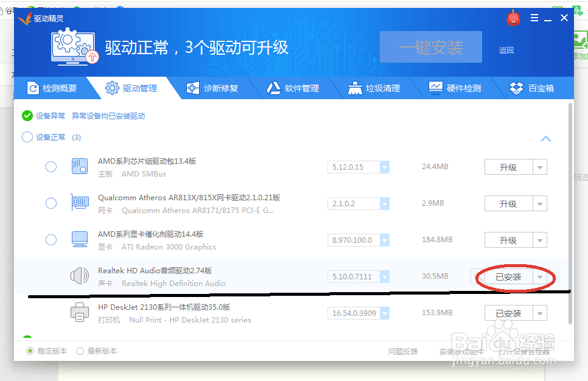Image resolution: width=588 pixels, height=381 pixels.
Task: Click the 驱动精灵 logo icon in title bar
Action: pyautogui.click(x=25, y=18)
